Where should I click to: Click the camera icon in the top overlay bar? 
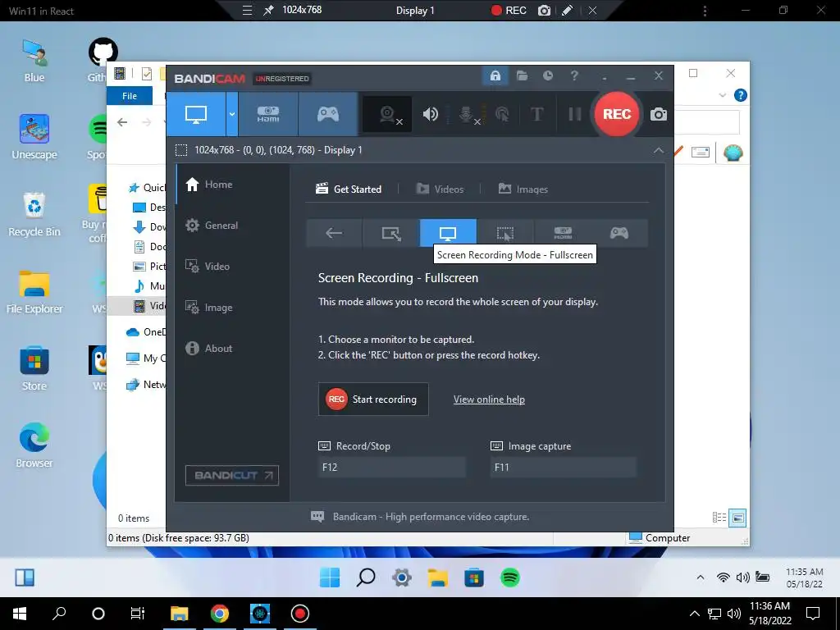click(x=545, y=11)
